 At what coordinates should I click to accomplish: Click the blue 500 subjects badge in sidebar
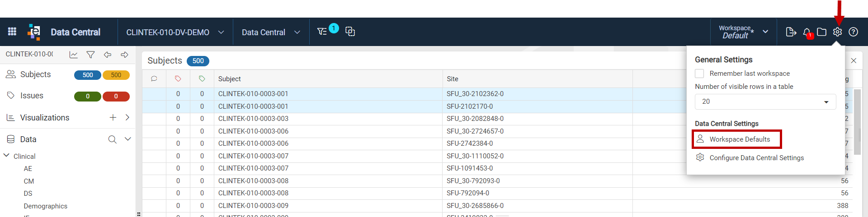(x=88, y=75)
